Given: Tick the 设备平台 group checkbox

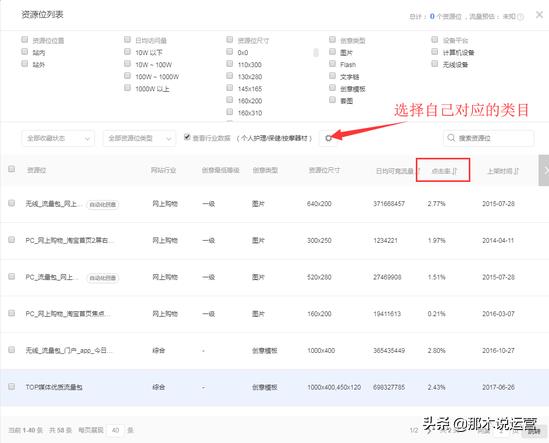Looking at the screenshot, I should click(x=435, y=39).
